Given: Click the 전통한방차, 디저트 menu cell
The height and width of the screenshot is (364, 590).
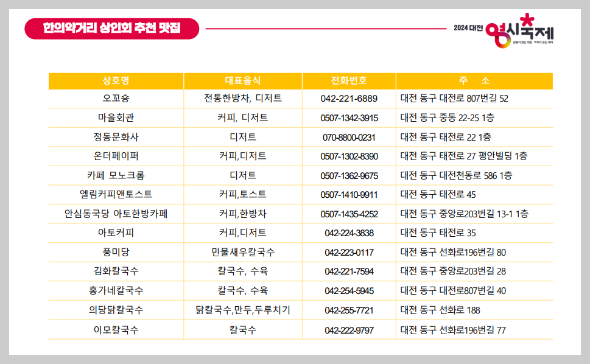Looking at the screenshot, I should [243, 98].
